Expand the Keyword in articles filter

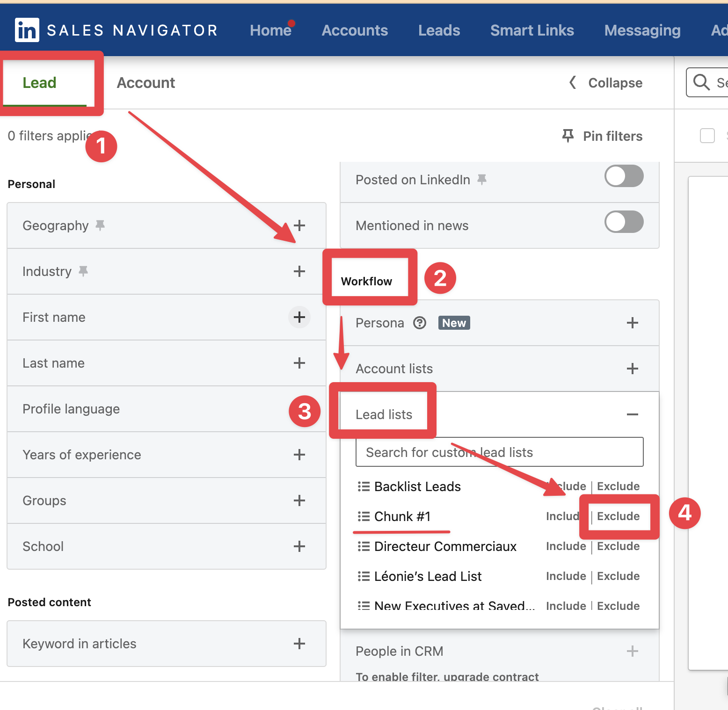[299, 644]
